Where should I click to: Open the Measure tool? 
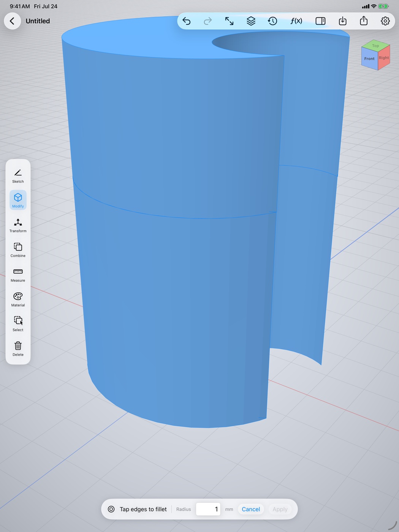(18, 275)
